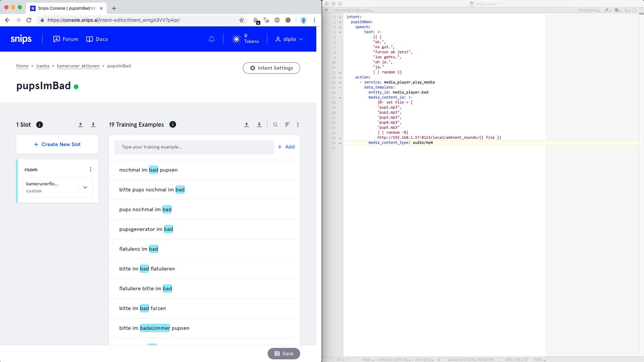
Task: Click the document icon in editor toolbar
Action: 635,10
